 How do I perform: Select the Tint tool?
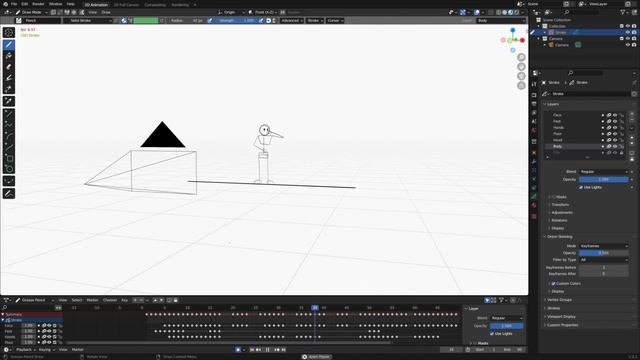(x=9, y=78)
